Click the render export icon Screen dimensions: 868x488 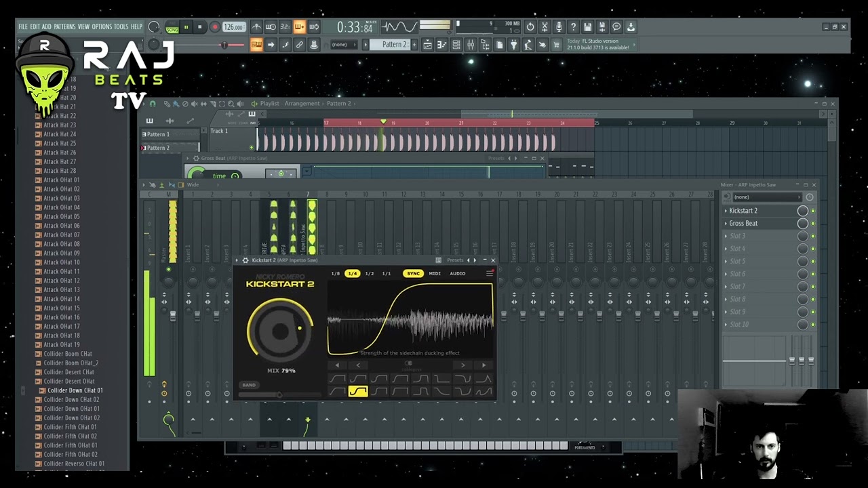tap(601, 27)
